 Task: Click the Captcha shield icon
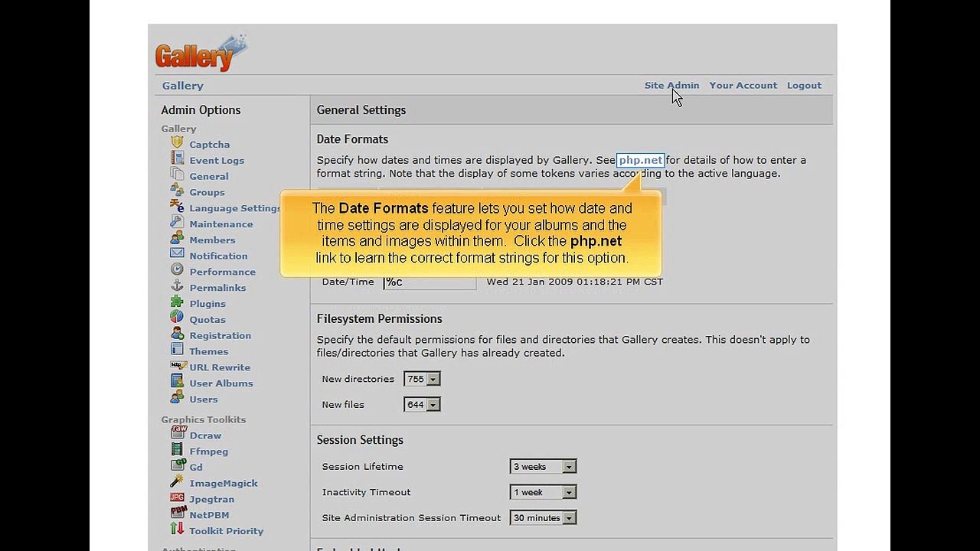pyautogui.click(x=177, y=143)
